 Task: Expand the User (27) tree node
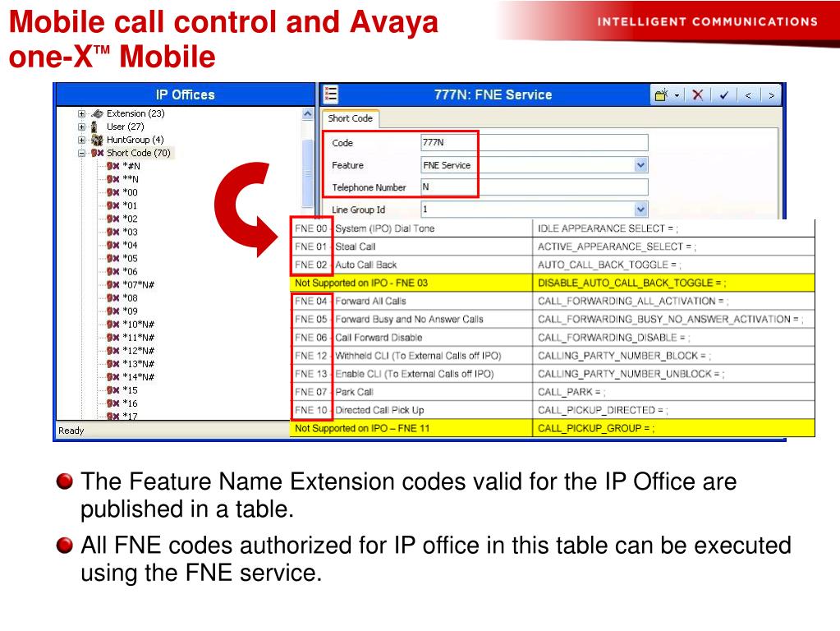81,127
